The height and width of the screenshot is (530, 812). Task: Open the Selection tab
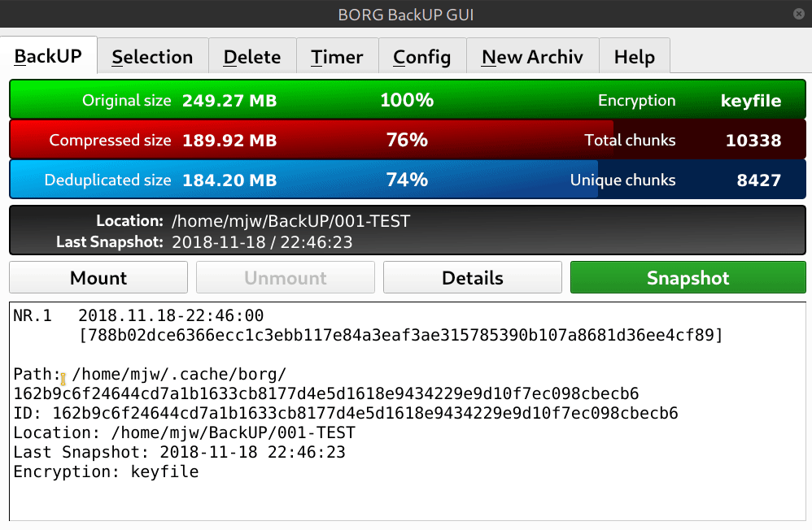tap(153, 56)
